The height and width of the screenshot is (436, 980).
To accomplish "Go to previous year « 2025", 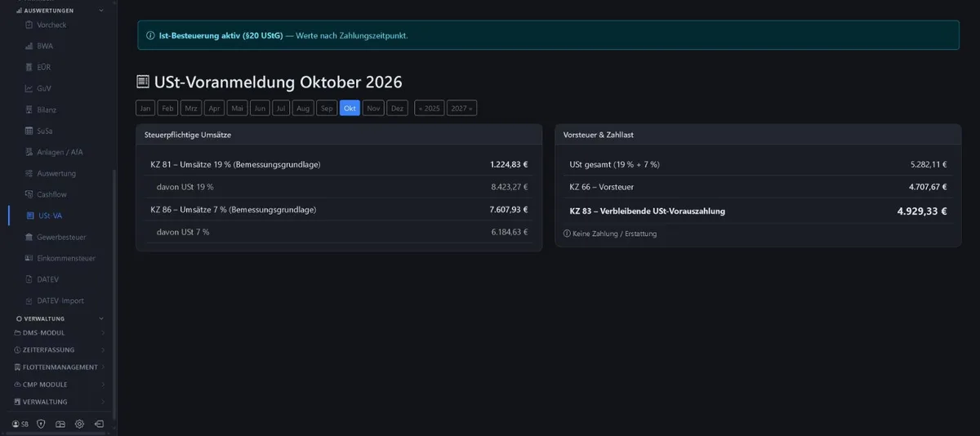I will (x=430, y=108).
